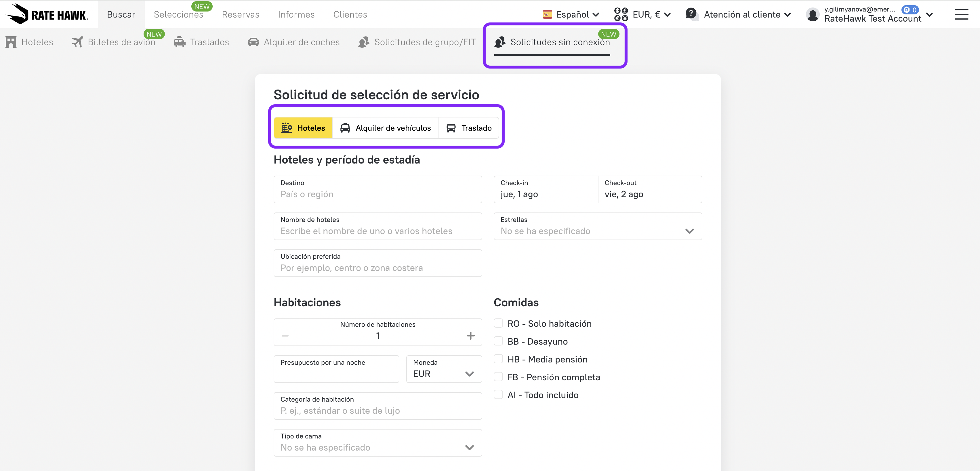Screen dimensions: 980x471
Task: Select the Traslado service button
Action: (468, 128)
